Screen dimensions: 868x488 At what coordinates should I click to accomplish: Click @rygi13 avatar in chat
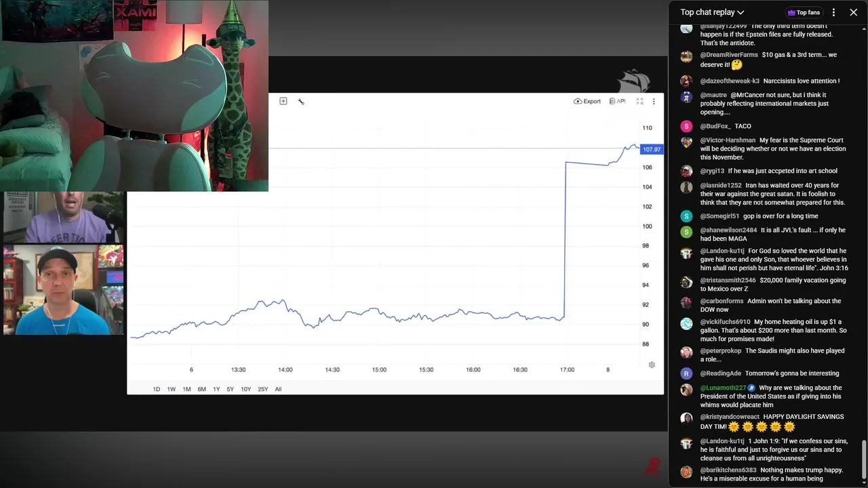686,171
